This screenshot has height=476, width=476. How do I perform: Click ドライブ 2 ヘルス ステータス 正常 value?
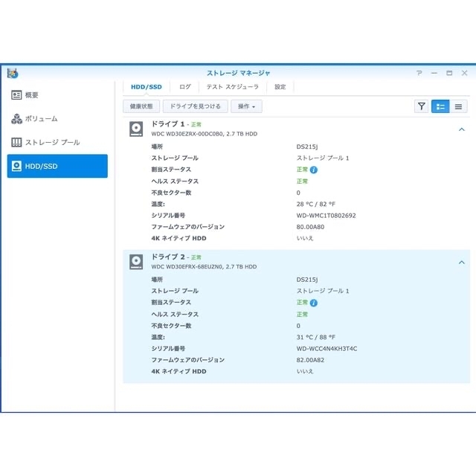point(302,314)
